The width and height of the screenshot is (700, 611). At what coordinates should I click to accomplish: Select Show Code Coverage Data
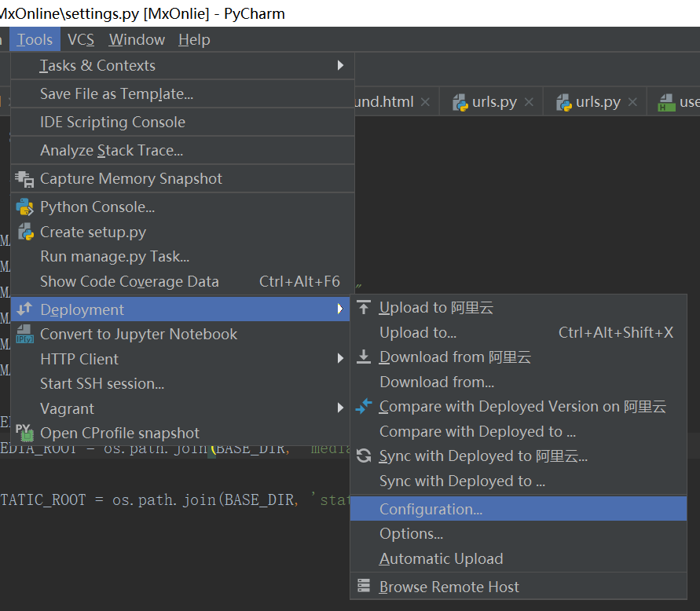tap(182, 282)
